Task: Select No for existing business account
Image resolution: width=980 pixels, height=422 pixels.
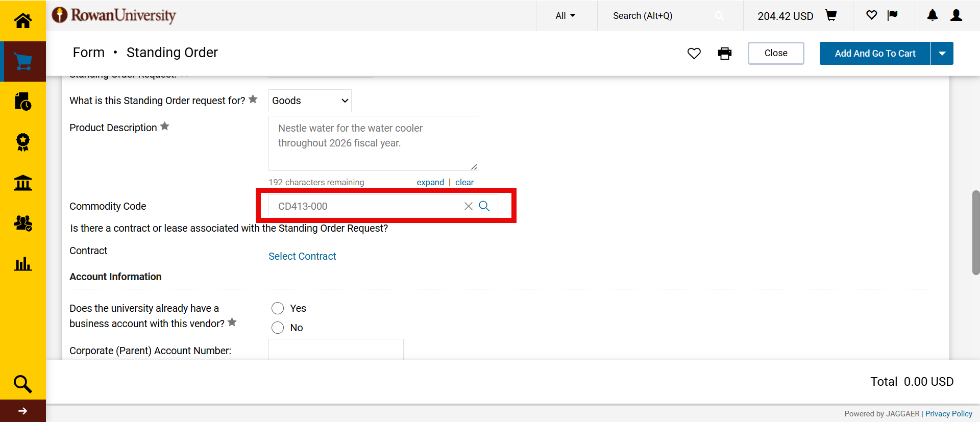Action: click(278, 328)
